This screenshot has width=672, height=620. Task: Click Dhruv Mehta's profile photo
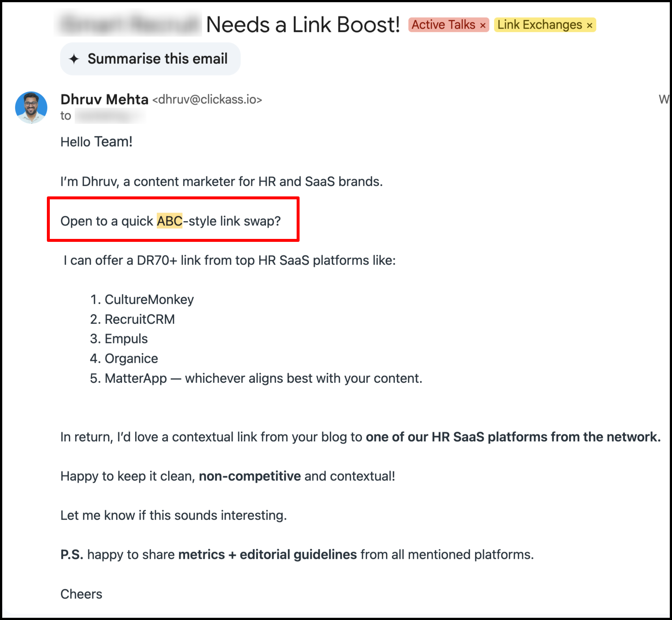point(31,107)
